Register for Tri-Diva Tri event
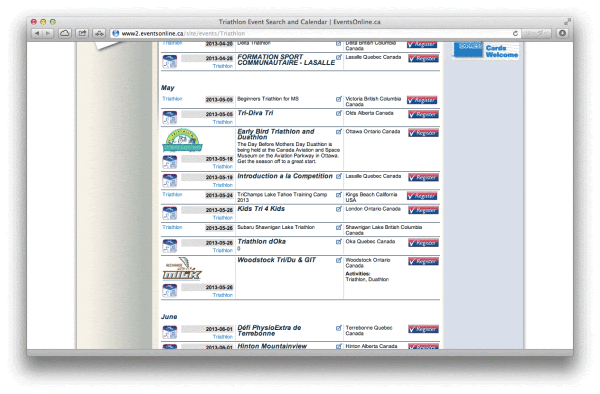The image size is (600, 394). click(x=423, y=115)
